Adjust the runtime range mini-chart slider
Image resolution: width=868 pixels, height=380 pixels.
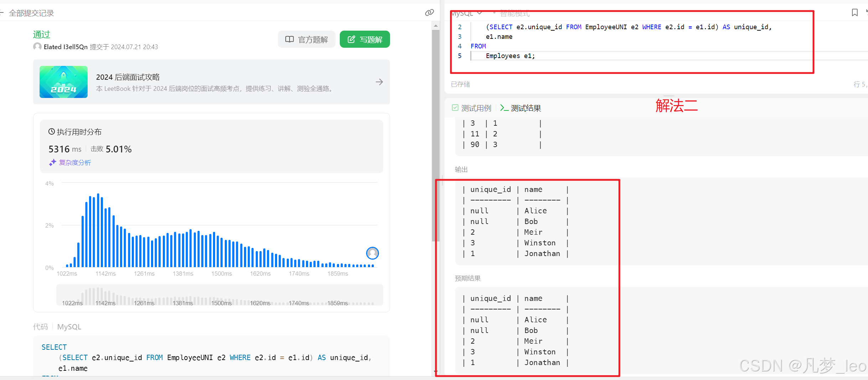click(219, 295)
